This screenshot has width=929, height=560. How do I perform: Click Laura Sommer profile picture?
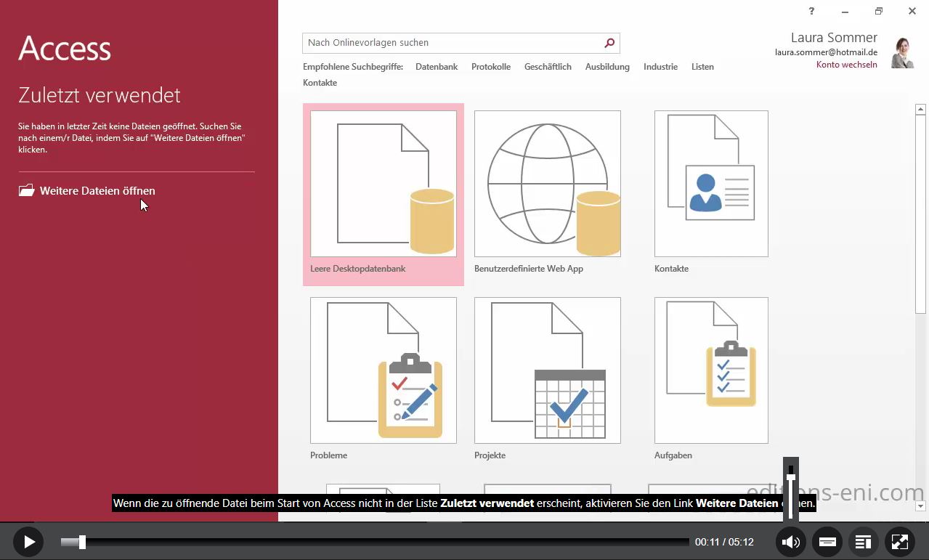(902, 52)
